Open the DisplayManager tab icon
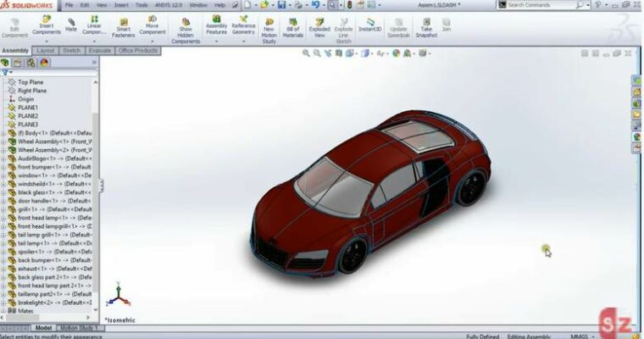Viewport: 644px width, 339px height. click(44, 63)
